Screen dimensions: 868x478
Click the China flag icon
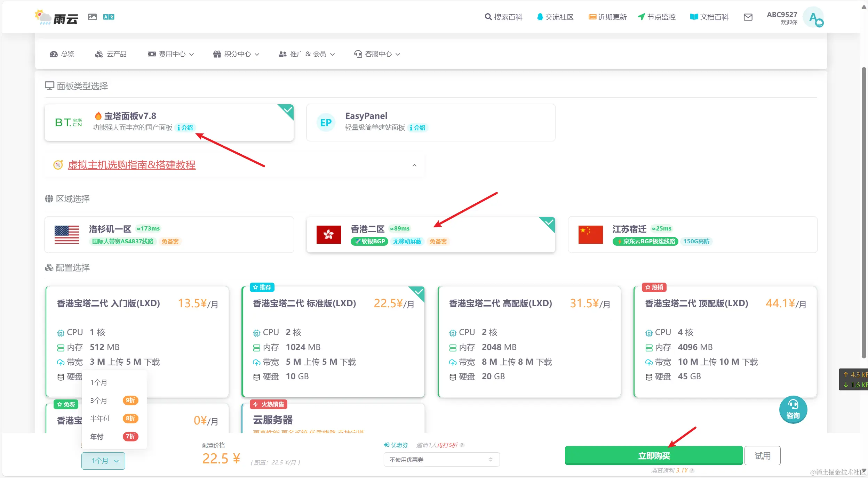coord(590,235)
